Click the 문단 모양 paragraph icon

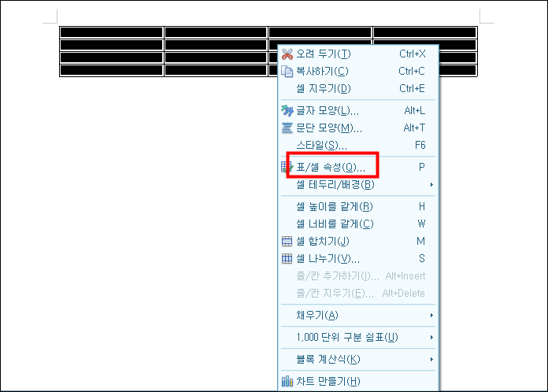[287, 128]
